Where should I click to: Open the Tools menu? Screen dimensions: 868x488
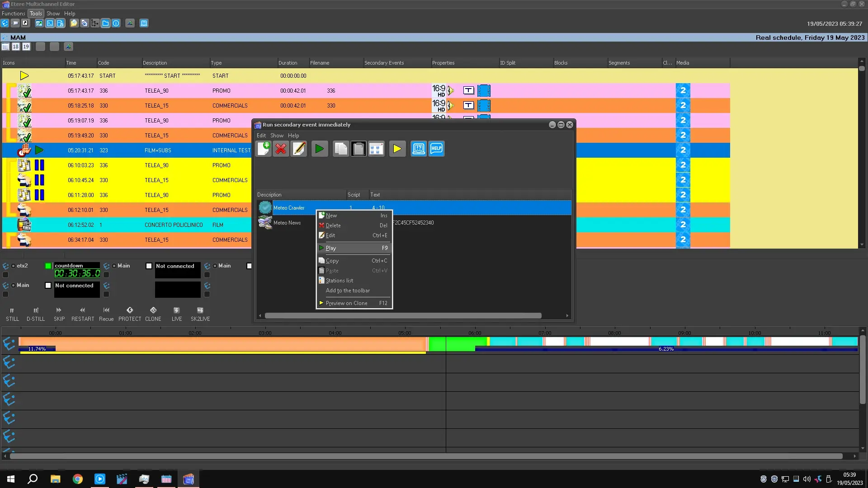[36, 14]
